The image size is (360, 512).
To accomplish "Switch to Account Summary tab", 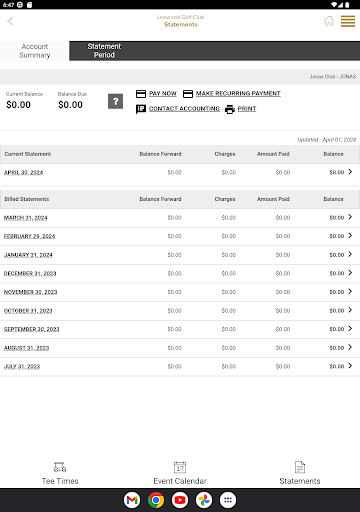I will pyautogui.click(x=35, y=51).
